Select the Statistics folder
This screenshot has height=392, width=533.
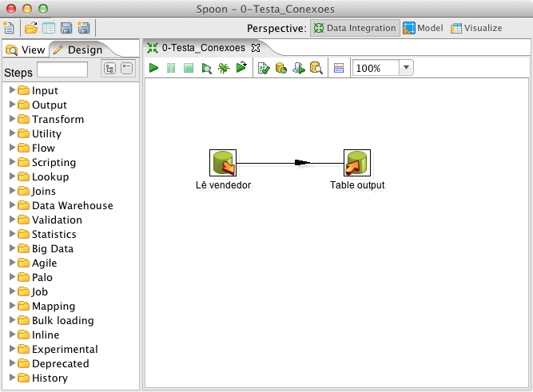(x=47, y=234)
